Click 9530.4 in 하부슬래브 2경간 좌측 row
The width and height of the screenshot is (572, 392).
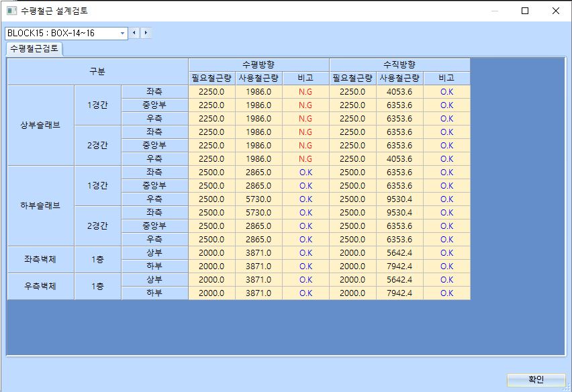tap(400, 213)
